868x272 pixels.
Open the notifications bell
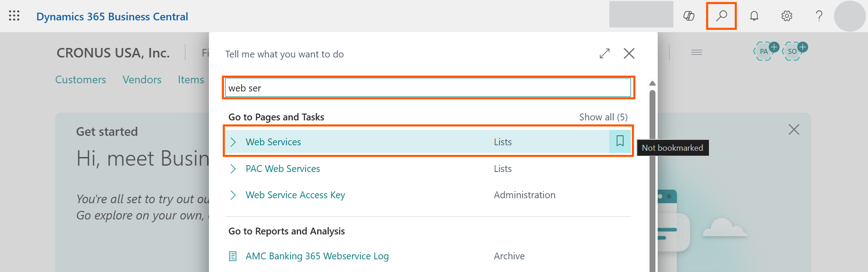(x=754, y=16)
